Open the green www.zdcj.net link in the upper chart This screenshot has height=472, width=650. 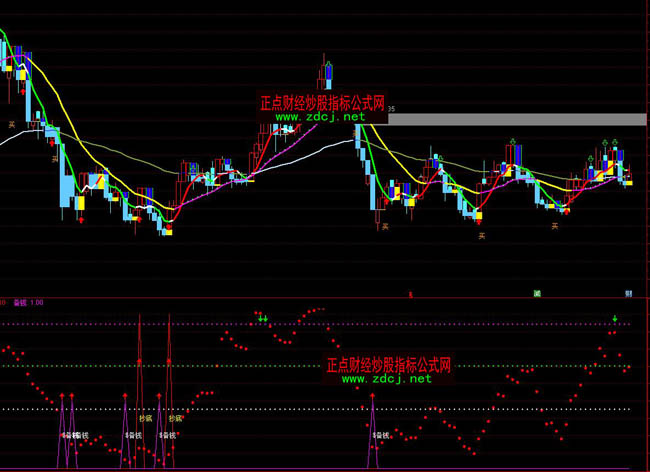click(309, 117)
